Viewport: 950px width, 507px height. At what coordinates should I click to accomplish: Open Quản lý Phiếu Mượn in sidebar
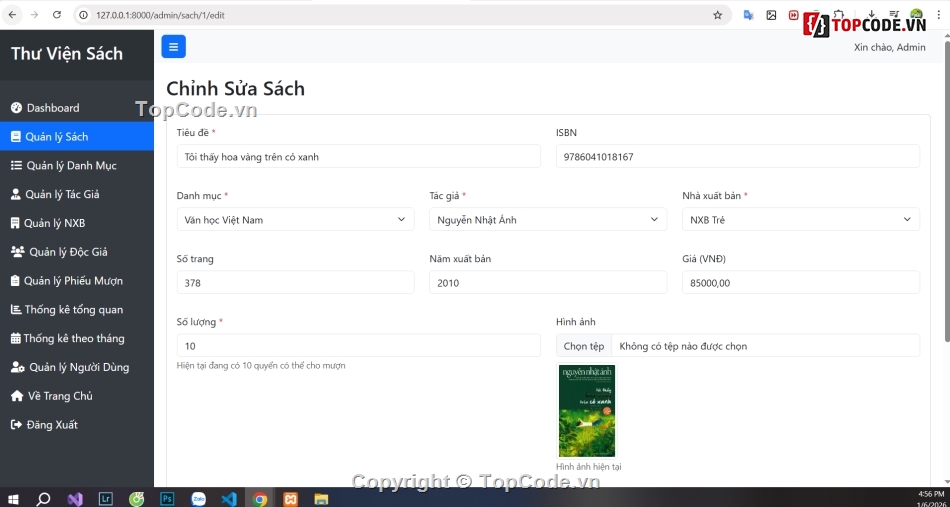[77, 280]
